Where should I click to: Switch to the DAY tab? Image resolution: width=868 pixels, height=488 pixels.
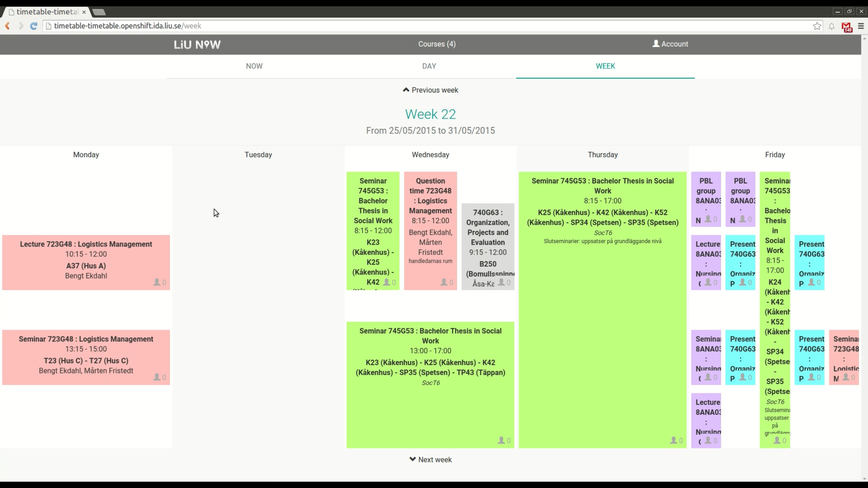pos(429,66)
